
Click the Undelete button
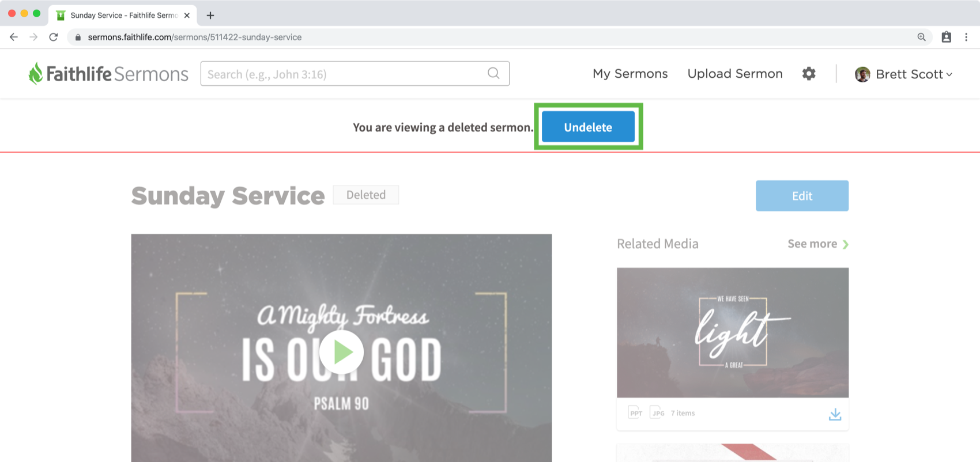[x=588, y=127]
